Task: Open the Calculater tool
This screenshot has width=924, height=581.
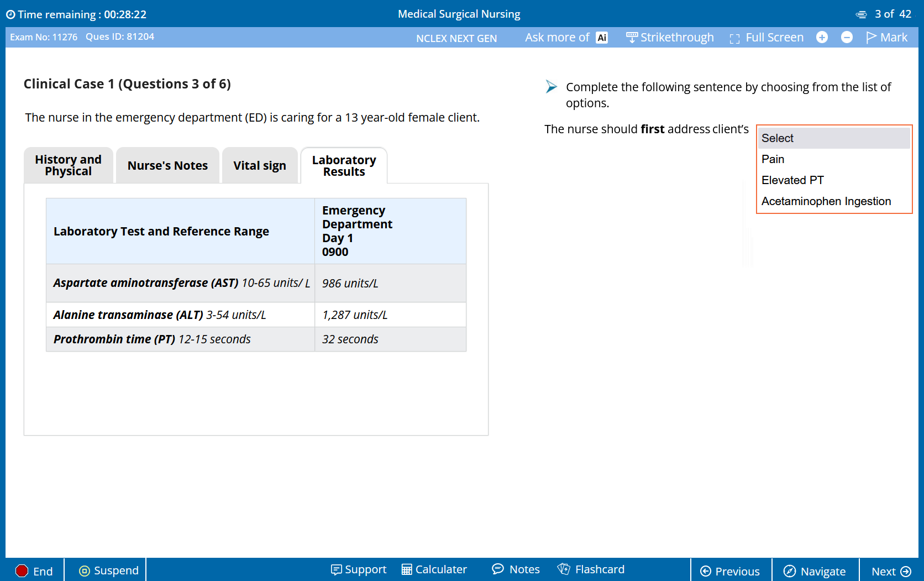Action: coord(434,569)
